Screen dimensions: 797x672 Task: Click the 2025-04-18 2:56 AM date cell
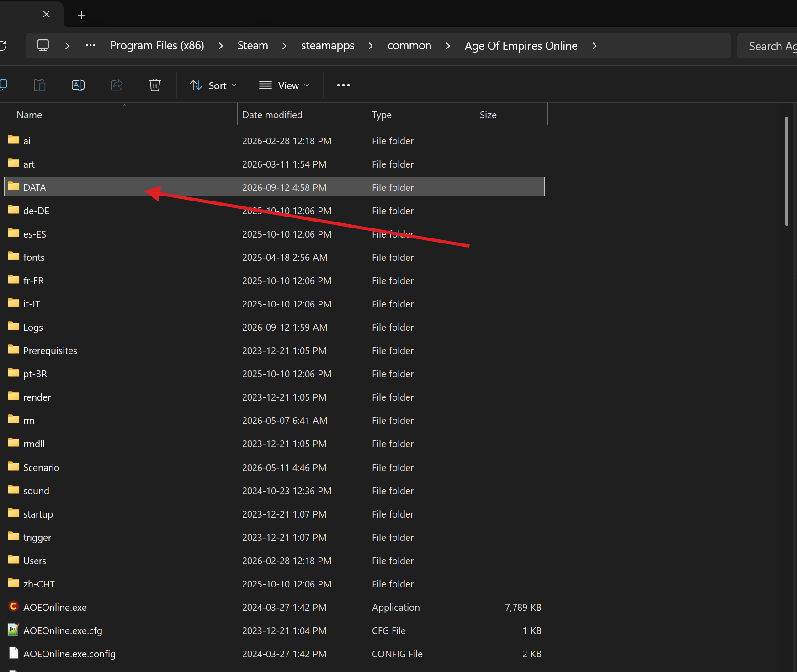point(285,258)
